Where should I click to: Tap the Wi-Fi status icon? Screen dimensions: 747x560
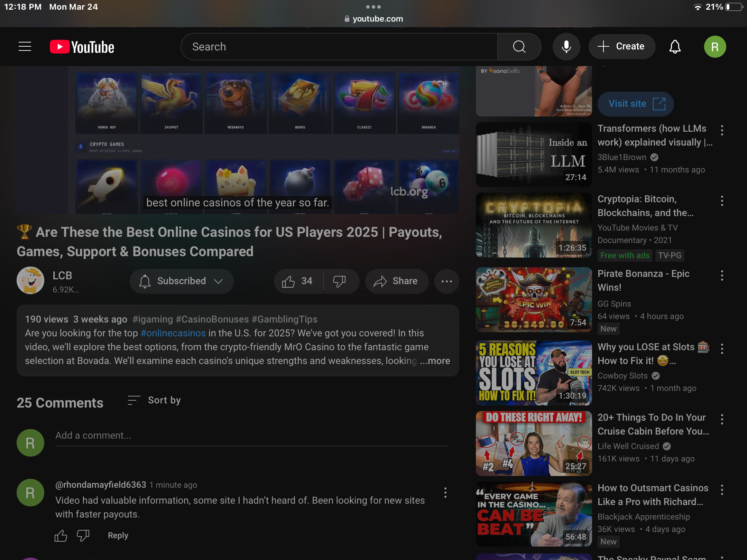pyautogui.click(x=698, y=7)
